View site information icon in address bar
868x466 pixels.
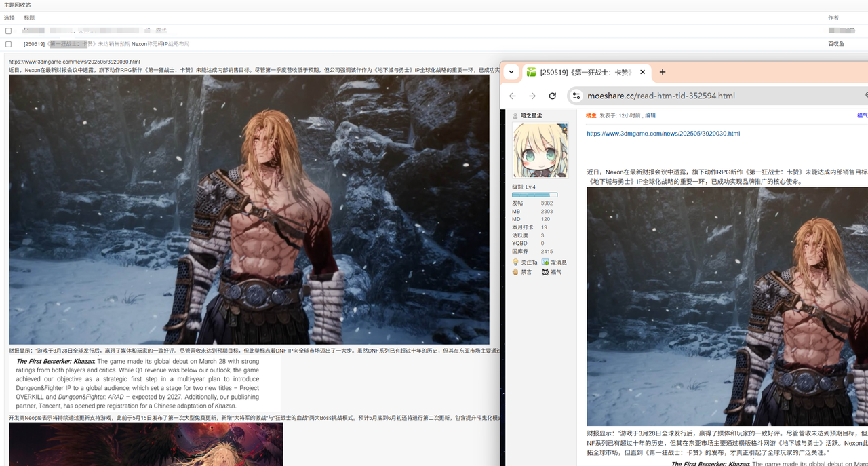576,96
